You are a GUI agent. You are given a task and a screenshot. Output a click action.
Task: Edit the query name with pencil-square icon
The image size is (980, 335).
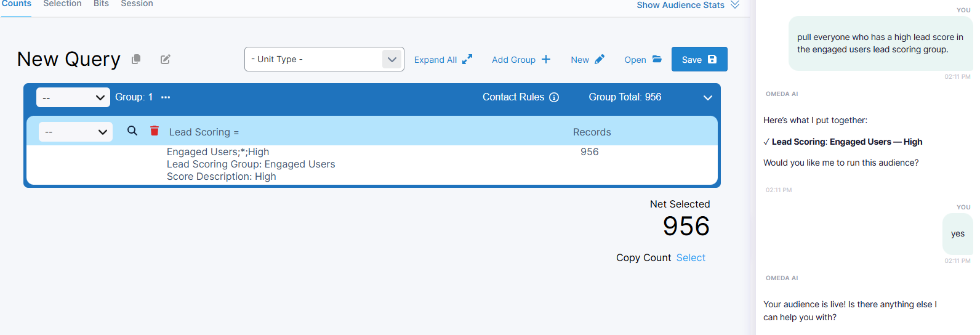tap(165, 59)
